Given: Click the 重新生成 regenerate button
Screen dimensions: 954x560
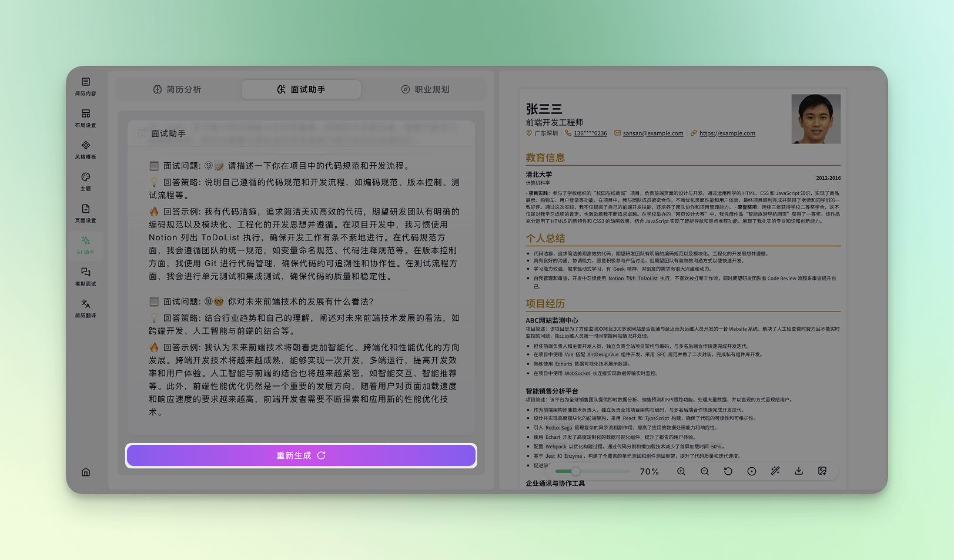Looking at the screenshot, I should (301, 456).
